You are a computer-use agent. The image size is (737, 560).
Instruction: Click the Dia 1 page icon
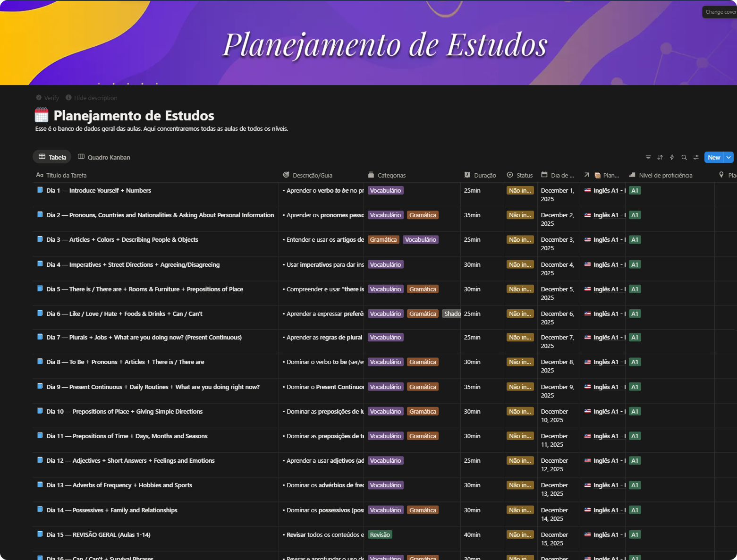point(40,190)
